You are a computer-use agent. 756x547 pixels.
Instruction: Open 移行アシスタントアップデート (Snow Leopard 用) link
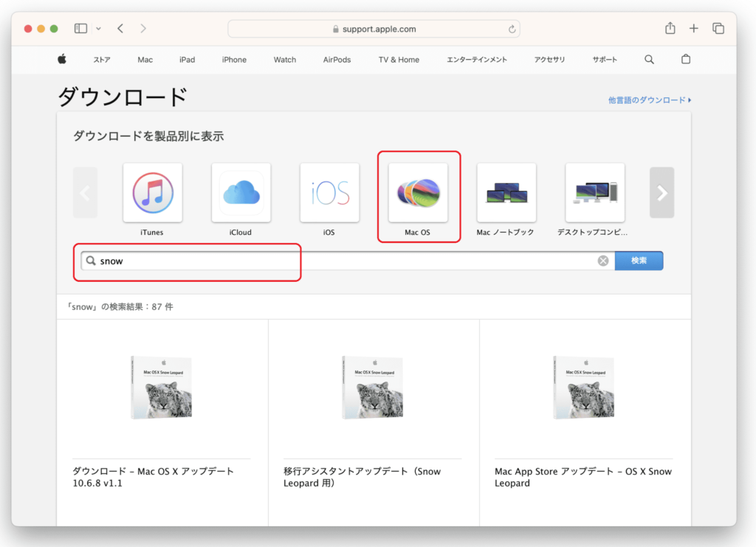click(x=362, y=477)
